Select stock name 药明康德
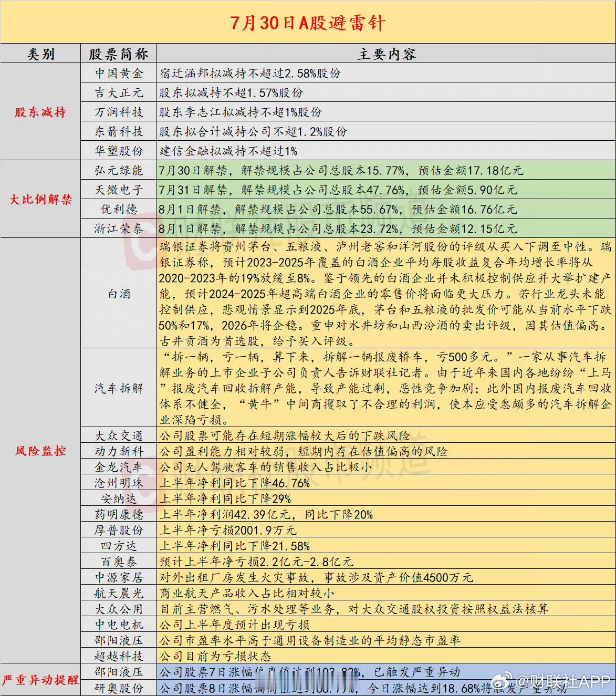This screenshot has width=616, height=696. (119, 514)
